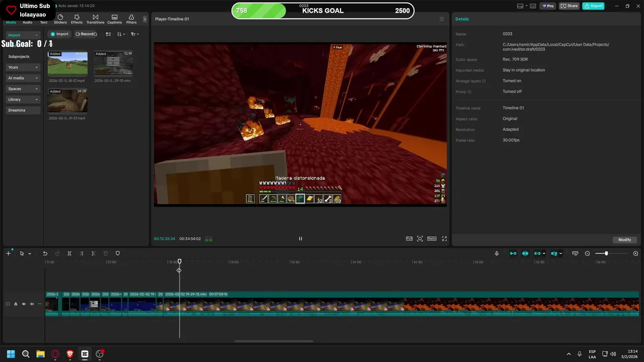The height and width of the screenshot is (362, 644).
Task: Click the Share button
Action: pos(569,6)
